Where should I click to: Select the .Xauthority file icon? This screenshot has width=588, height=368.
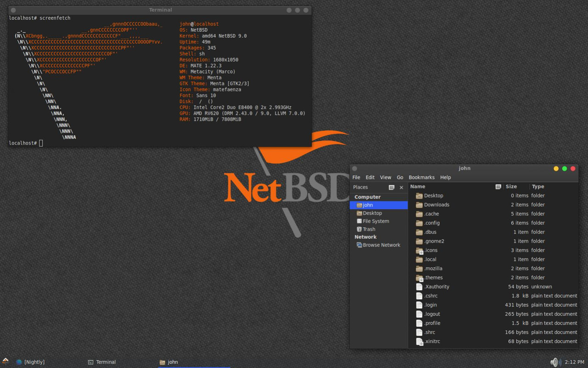419,287
